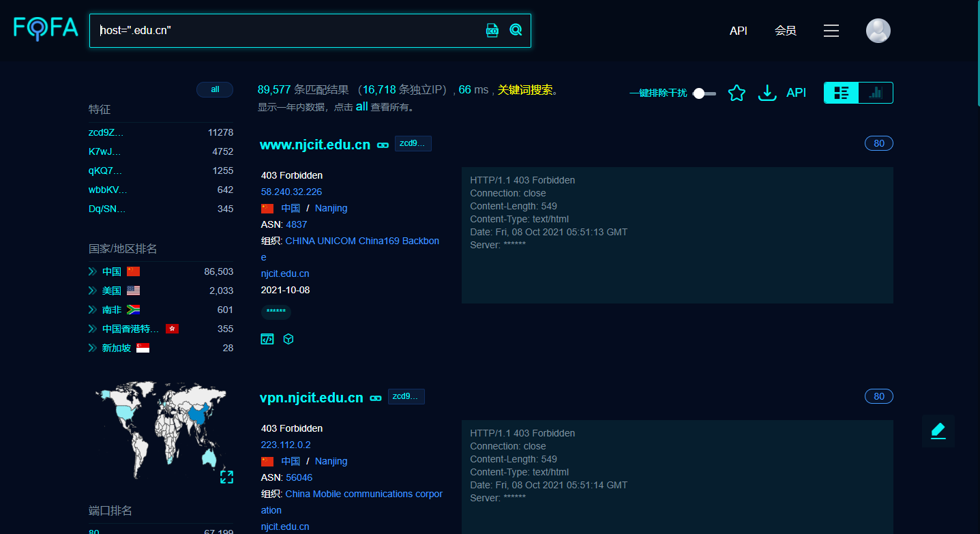Click ASN number 56046

(299, 477)
